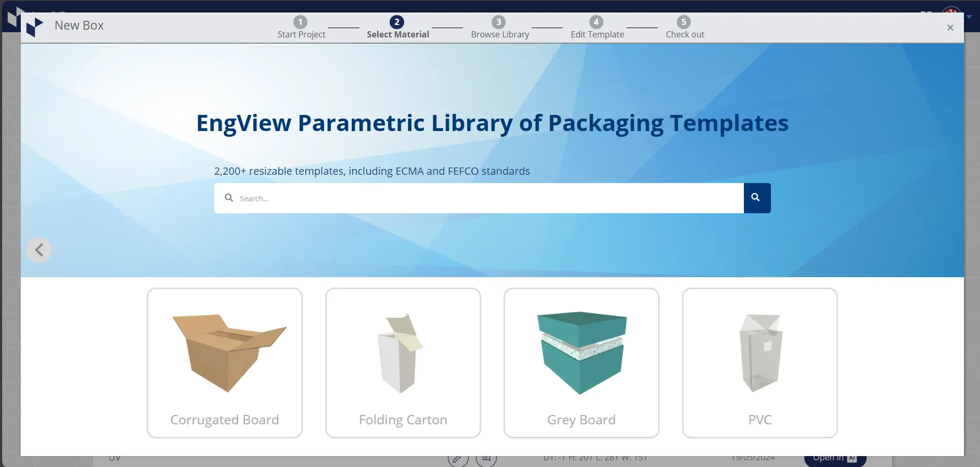The height and width of the screenshot is (467, 980).
Task: Close the New Box dialog
Action: pyautogui.click(x=950, y=28)
